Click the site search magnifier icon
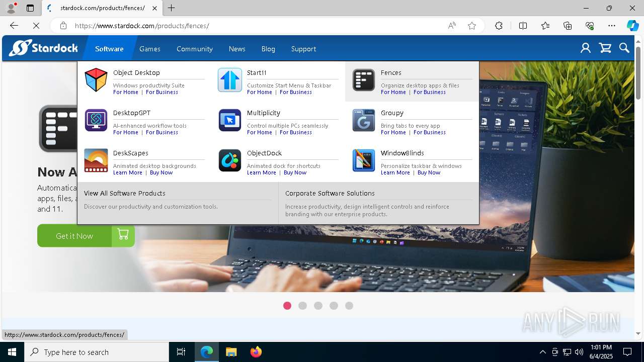 [x=624, y=48]
